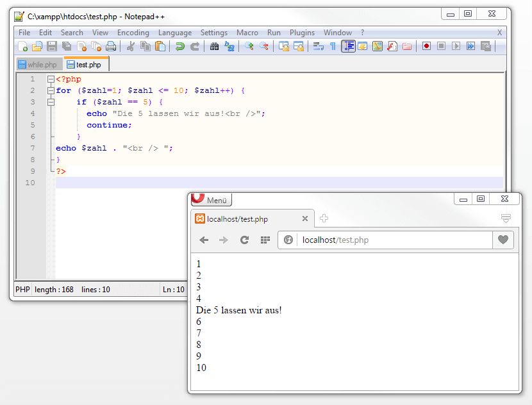
Task: Click the Close All toolbar icon
Action: pos(96,46)
